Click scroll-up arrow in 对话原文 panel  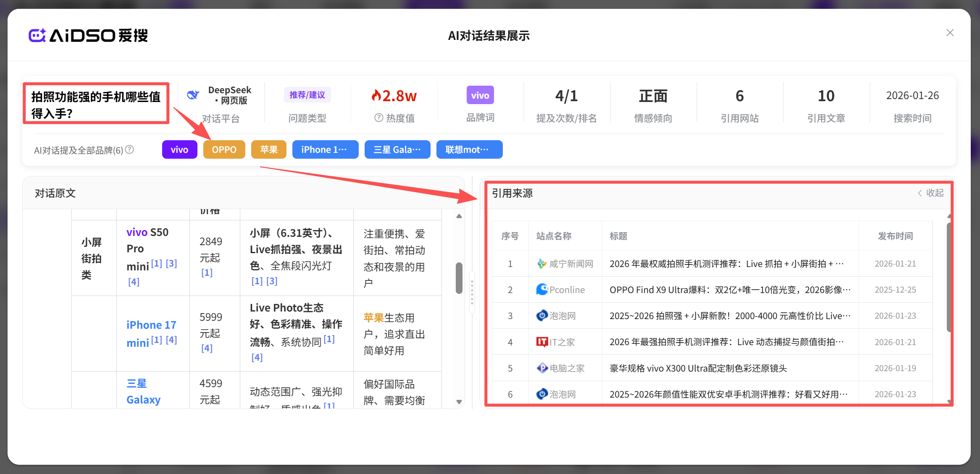[x=459, y=216]
